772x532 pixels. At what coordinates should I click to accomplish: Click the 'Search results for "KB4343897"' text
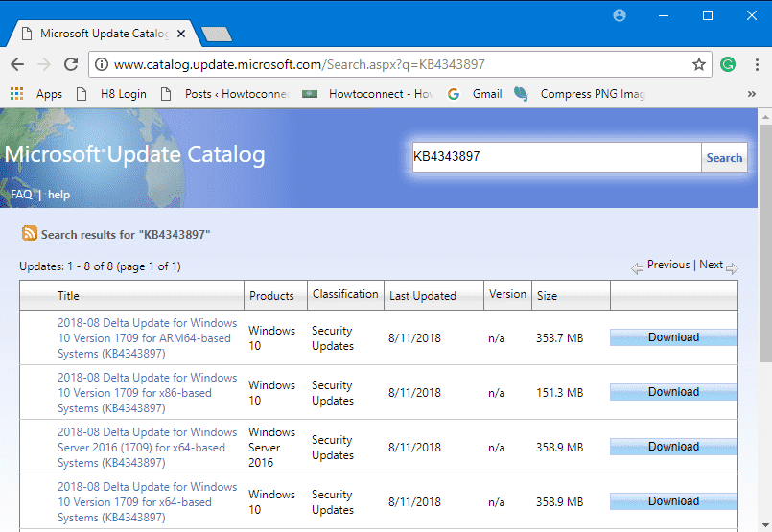(x=126, y=235)
